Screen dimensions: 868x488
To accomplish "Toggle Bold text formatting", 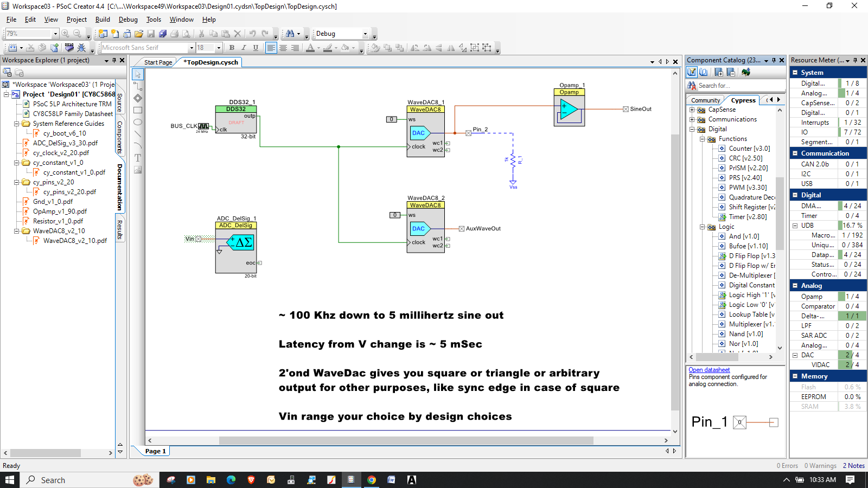I will tap(232, 48).
